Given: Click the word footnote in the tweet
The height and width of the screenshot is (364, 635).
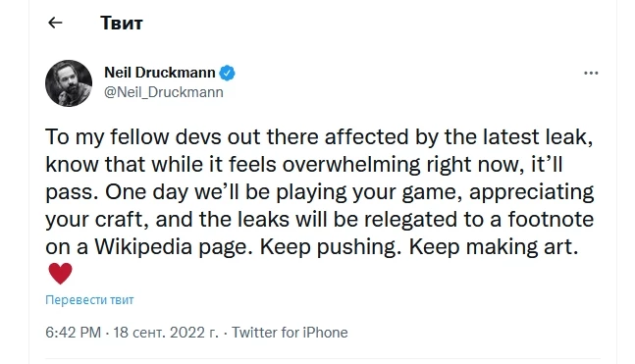Looking at the screenshot, I should tap(551, 219).
